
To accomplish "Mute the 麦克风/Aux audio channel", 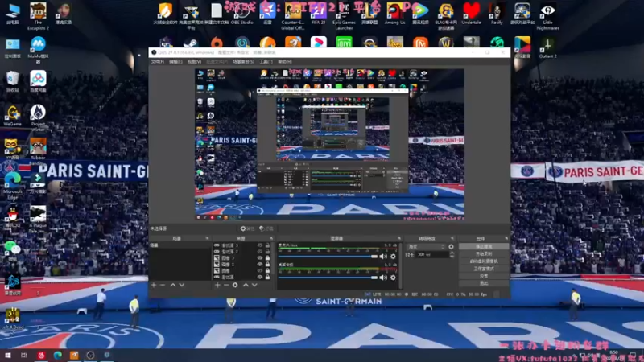I will 383,257.
